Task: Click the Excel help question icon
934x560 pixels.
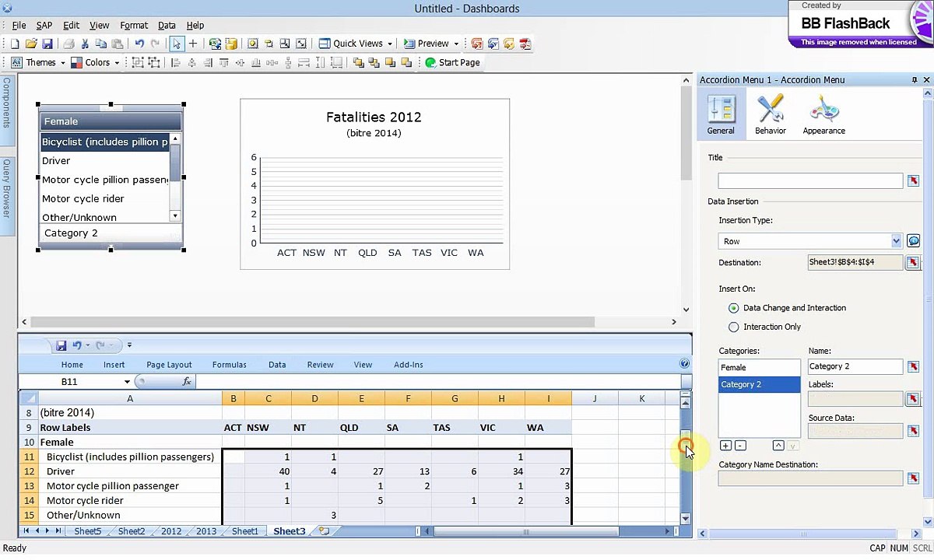Action: (x=684, y=363)
